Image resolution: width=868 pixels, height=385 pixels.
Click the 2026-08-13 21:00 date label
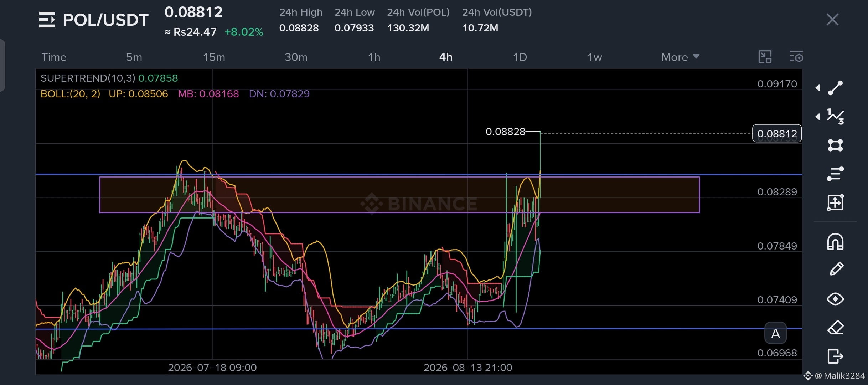tap(468, 368)
